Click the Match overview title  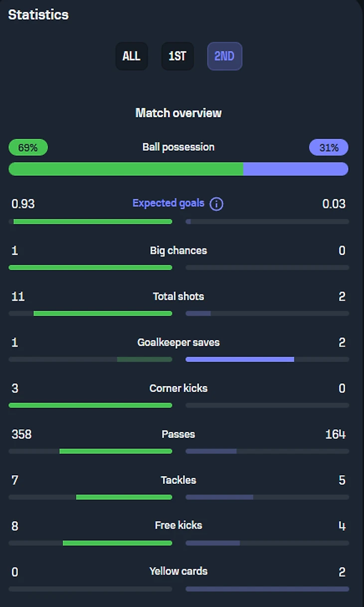(x=179, y=113)
